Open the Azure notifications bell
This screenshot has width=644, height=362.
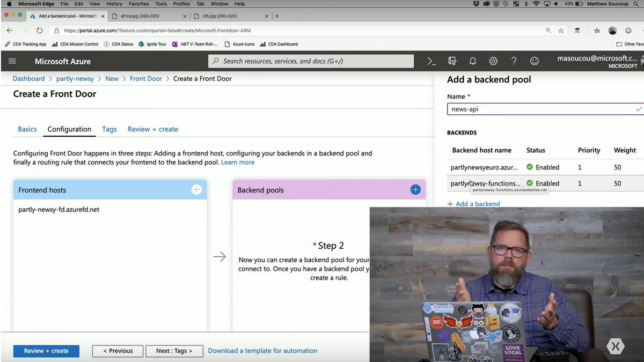point(473,61)
